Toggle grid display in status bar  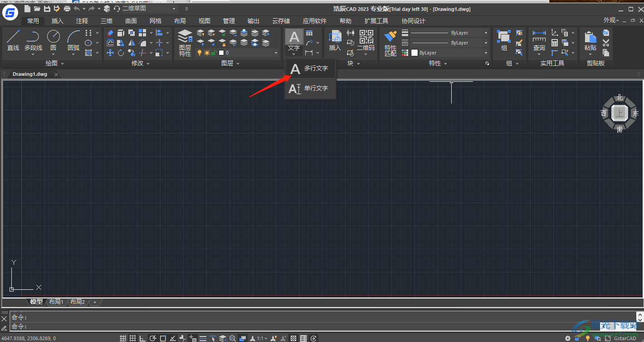point(132,338)
